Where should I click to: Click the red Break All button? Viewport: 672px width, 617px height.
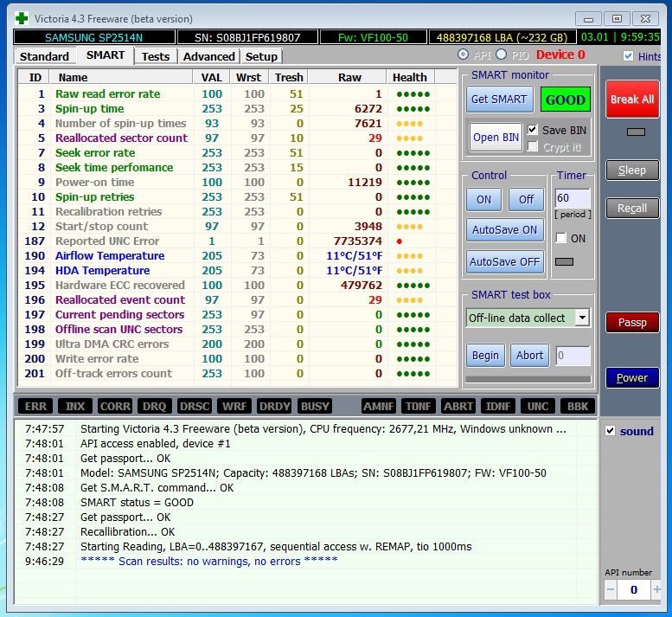632,99
